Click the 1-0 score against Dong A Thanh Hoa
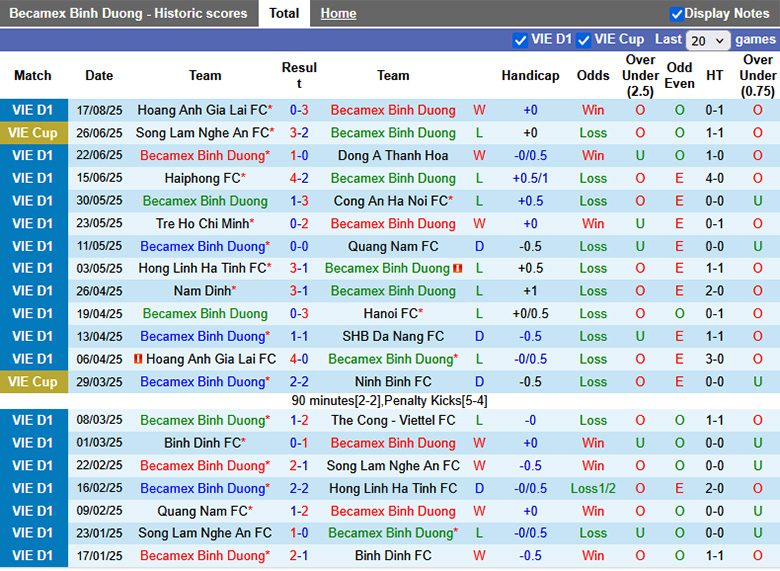780x571 pixels. click(299, 156)
